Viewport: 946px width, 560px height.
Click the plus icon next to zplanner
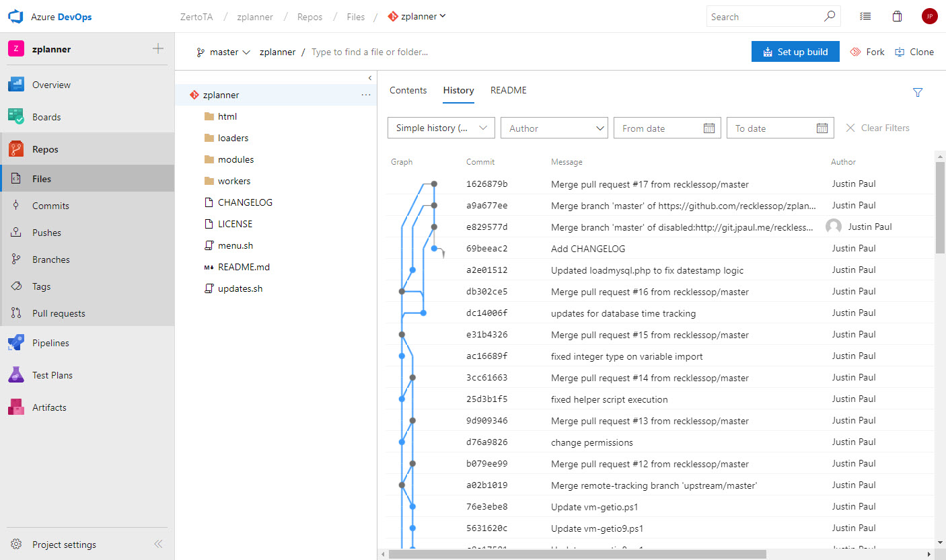[x=157, y=48]
